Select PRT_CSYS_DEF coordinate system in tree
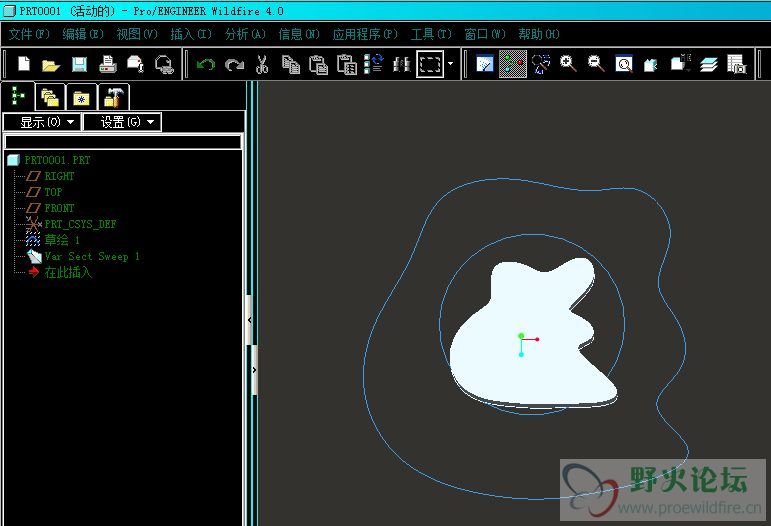771x526 pixels. [x=80, y=224]
